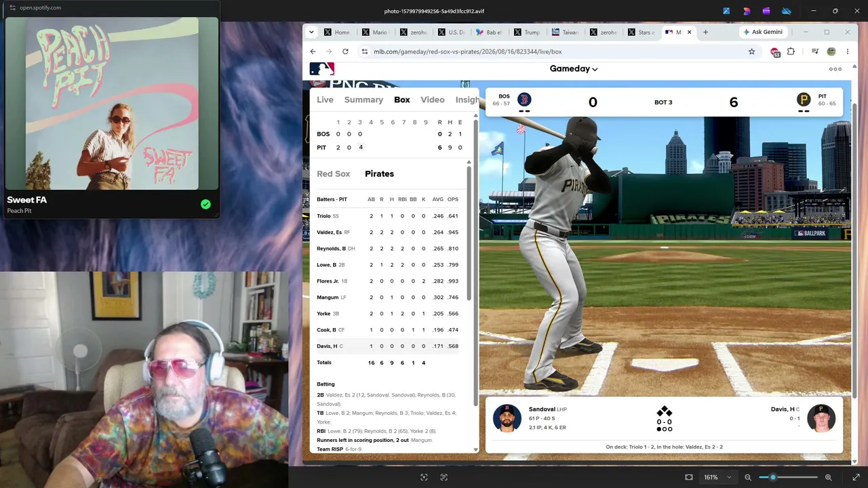
Task: Open batter Flores Jr. player link
Action: pos(328,281)
